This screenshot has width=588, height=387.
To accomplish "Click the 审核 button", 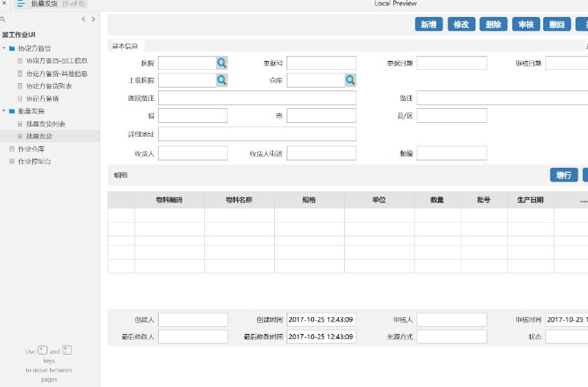I will (526, 24).
